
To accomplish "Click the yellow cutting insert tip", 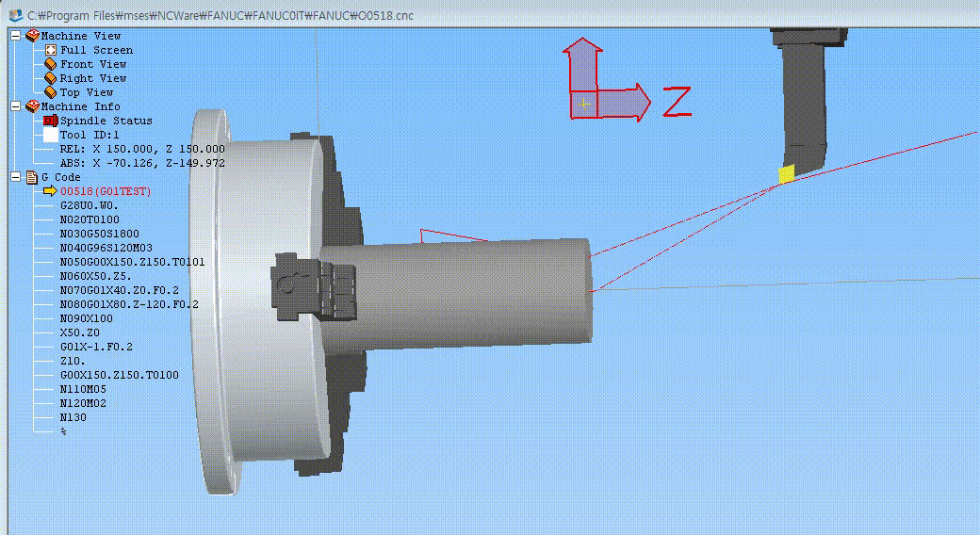I will pos(786,173).
